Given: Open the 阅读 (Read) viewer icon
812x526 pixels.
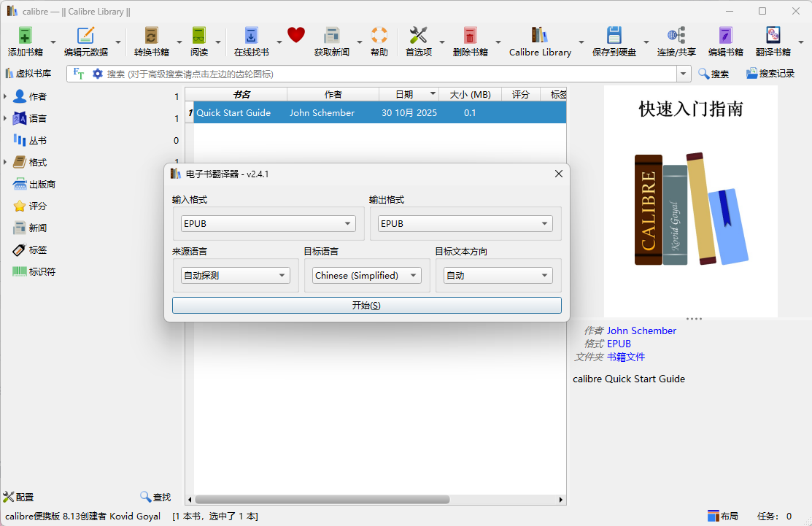Looking at the screenshot, I should pos(198,36).
